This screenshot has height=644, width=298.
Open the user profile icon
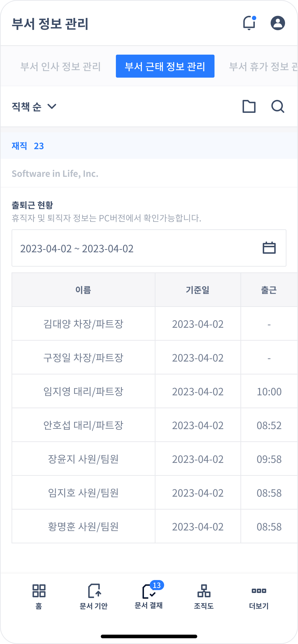[278, 23]
